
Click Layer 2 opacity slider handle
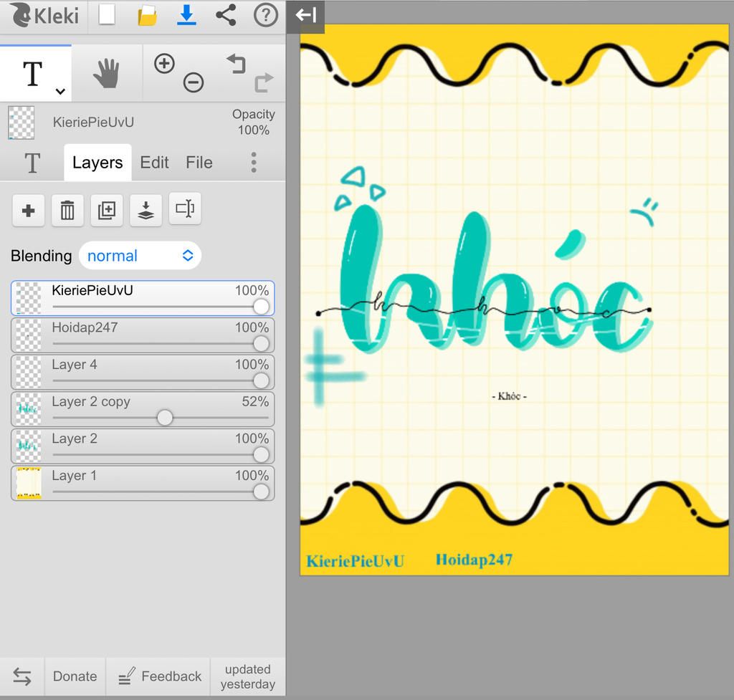click(x=261, y=454)
